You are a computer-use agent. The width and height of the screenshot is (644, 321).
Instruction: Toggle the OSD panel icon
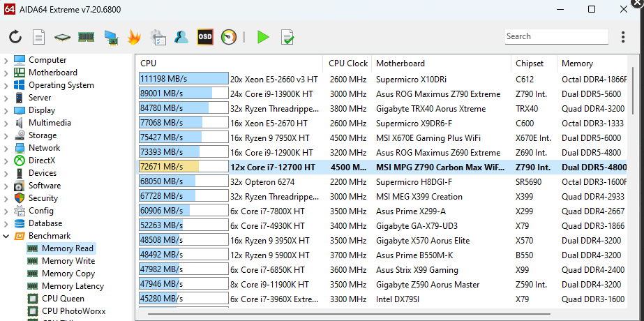[205, 38]
